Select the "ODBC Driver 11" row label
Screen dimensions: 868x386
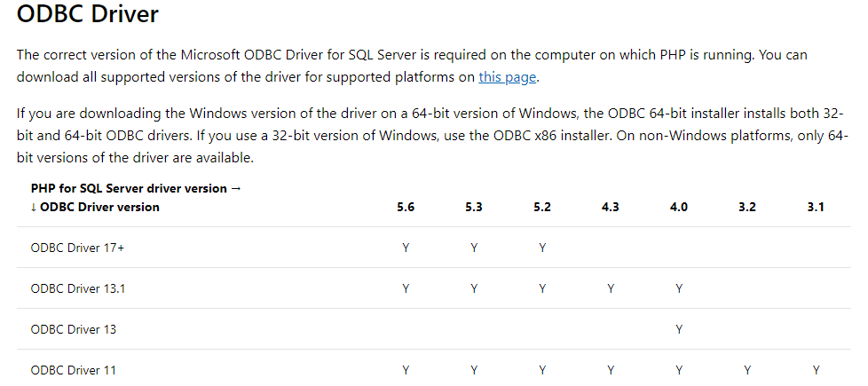pyautogui.click(x=73, y=370)
